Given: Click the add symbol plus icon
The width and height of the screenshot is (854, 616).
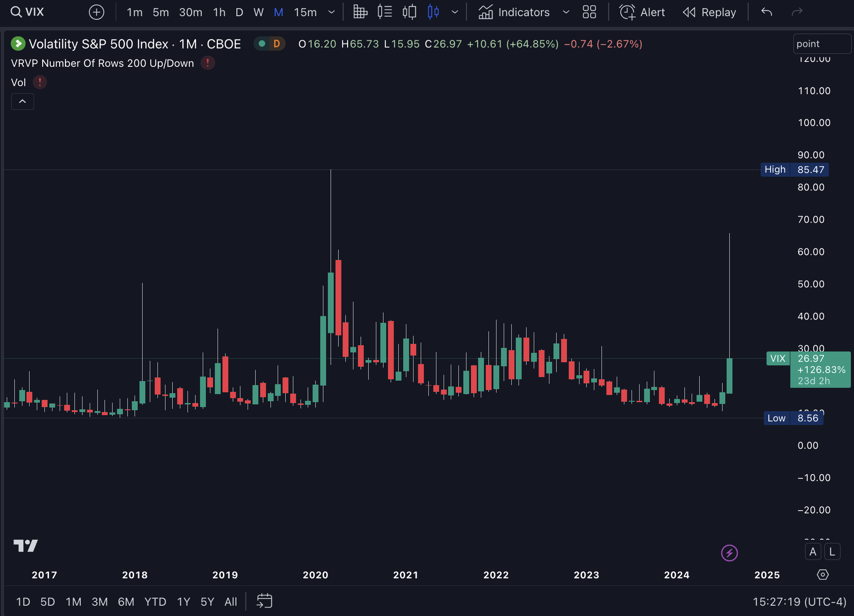Looking at the screenshot, I should pyautogui.click(x=96, y=12).
